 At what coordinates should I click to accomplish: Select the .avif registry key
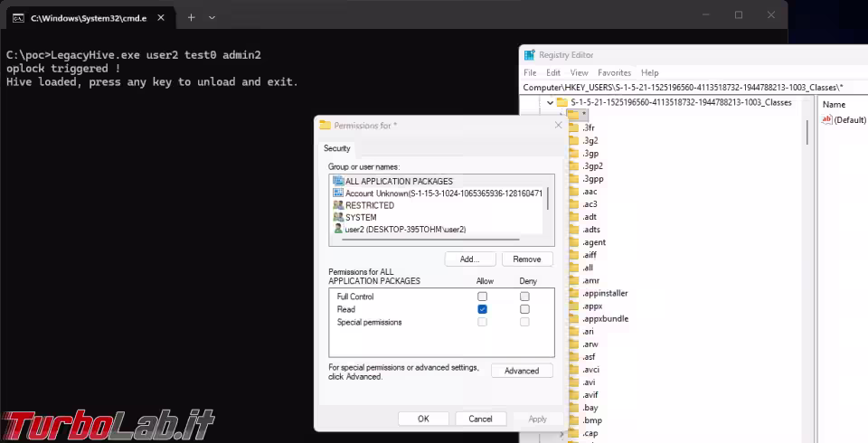coord(590,395)
